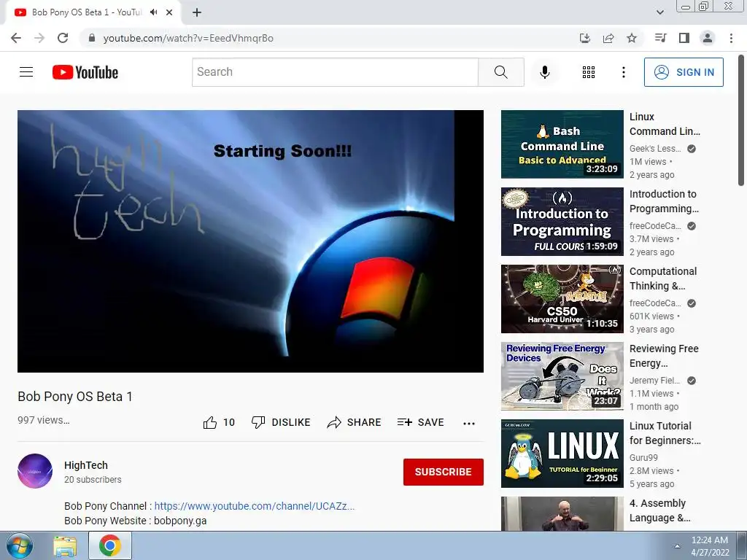Open the YouTube hamburger guide menu

pos(26,72)
